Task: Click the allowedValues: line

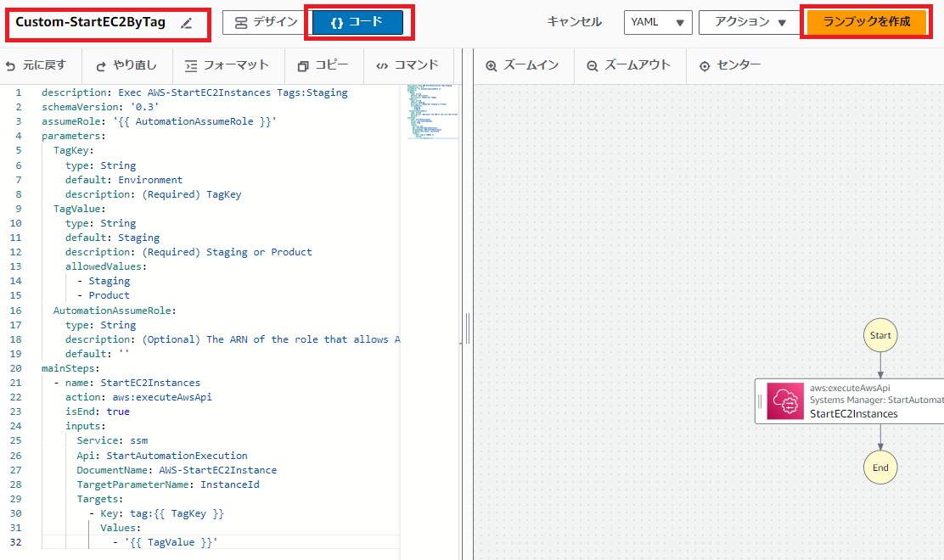Action: coord(106,266)
